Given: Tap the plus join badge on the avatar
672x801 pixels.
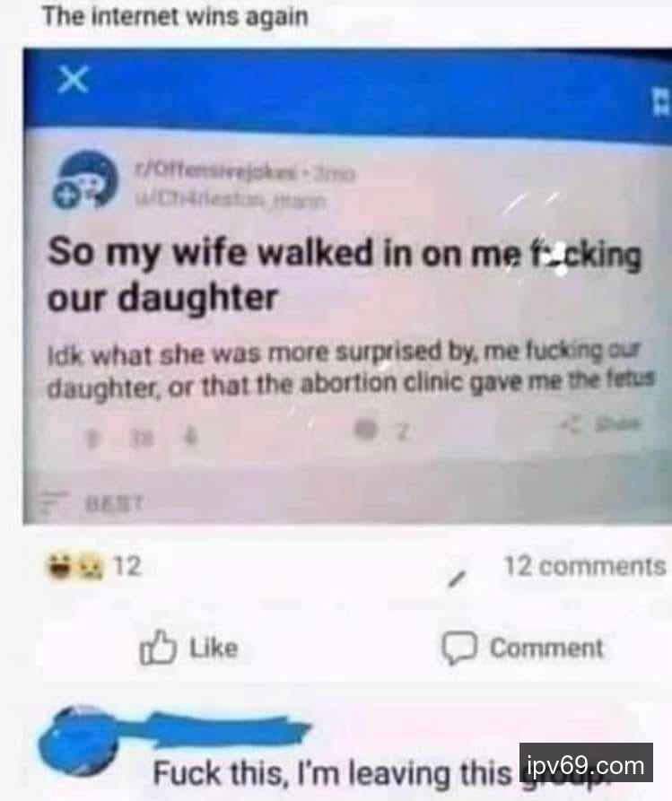Looking at the screenshot, I should pos(65,198).
